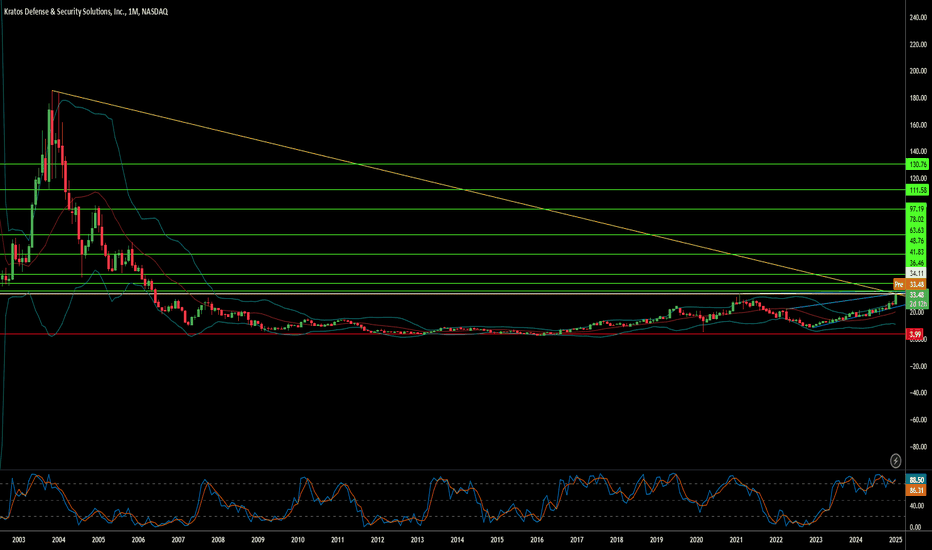The height and width of the screenshot is (550, 932).
Task: Select the 78.02 price level label
Action: (918, 219)
